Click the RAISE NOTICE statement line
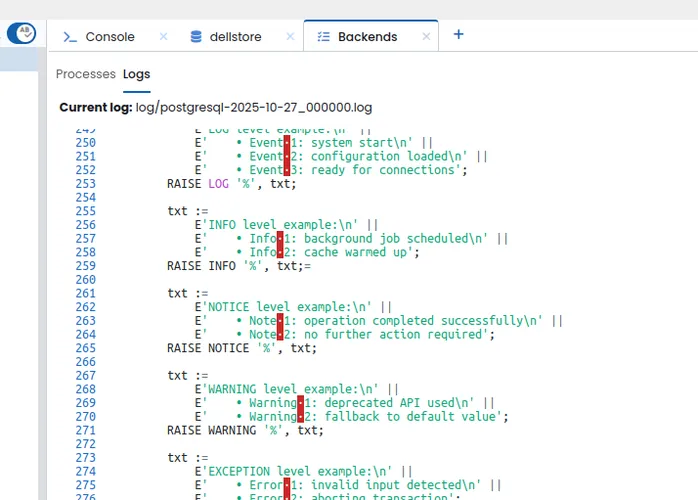The width and height of the screenshot is (698, 500). 242,348
